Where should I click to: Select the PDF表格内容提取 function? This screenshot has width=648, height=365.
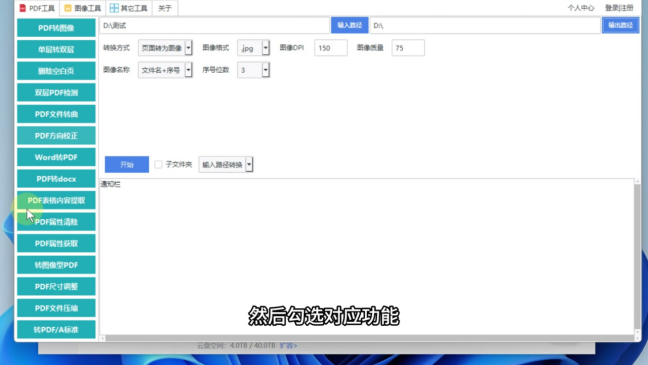56,200
